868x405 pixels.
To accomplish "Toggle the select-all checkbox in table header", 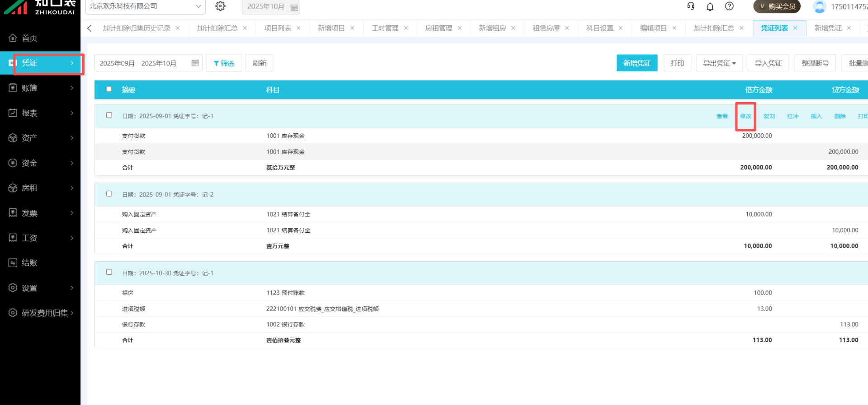I will click(x=109, y=89).
